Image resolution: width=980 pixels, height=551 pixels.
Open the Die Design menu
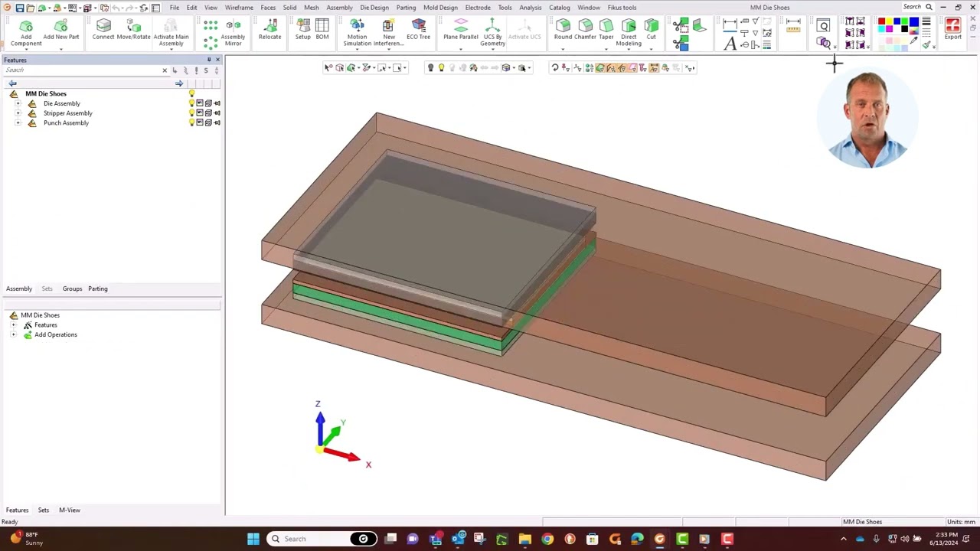click(x=374, y=8)
